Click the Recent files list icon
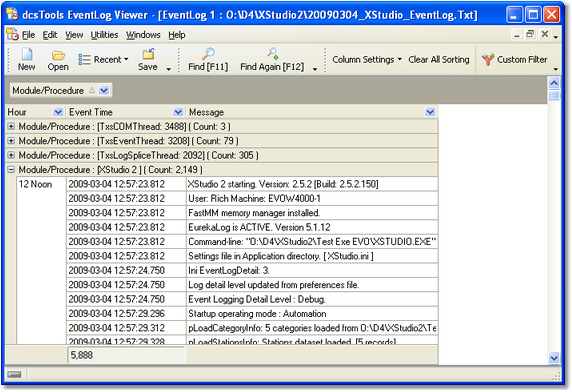 point(84,59)
